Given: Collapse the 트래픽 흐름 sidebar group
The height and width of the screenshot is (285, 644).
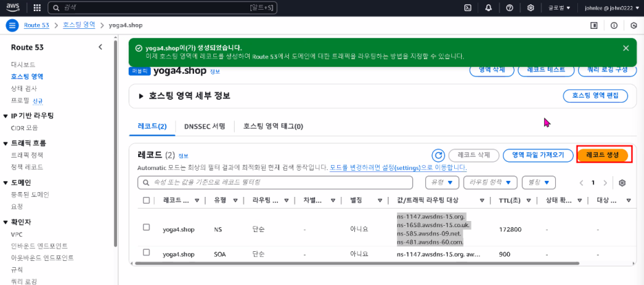Looking at the screenshot, I should click(x=6, y=143).
